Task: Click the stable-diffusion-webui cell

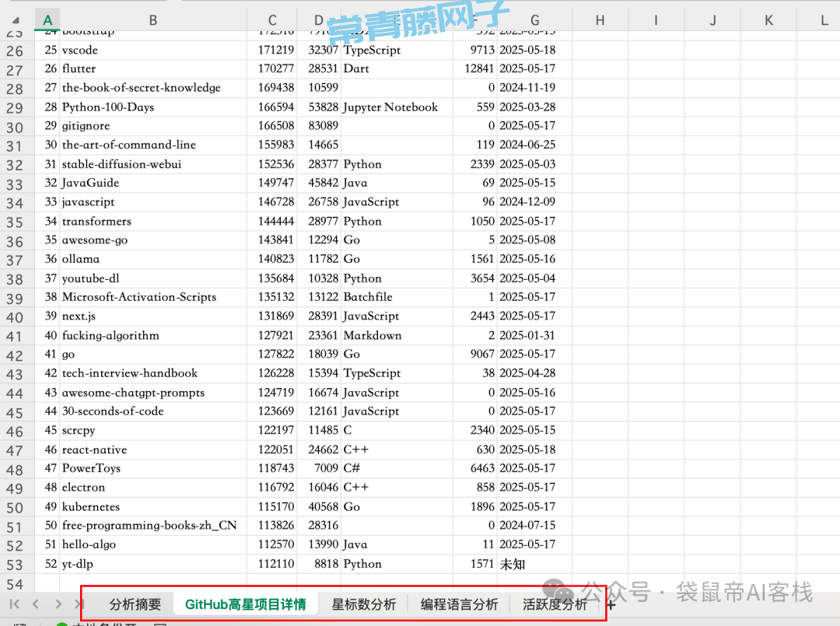Action: tap(153, 164)
